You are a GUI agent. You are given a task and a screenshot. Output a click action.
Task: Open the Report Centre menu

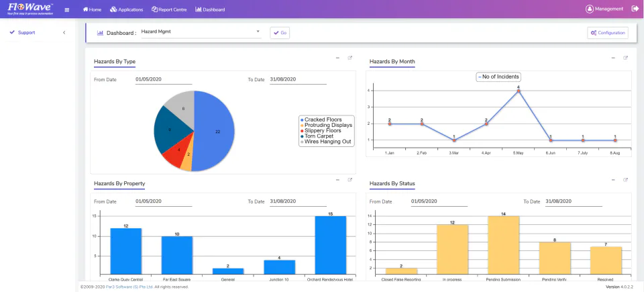pyautogui.click(x=169, y=9)
